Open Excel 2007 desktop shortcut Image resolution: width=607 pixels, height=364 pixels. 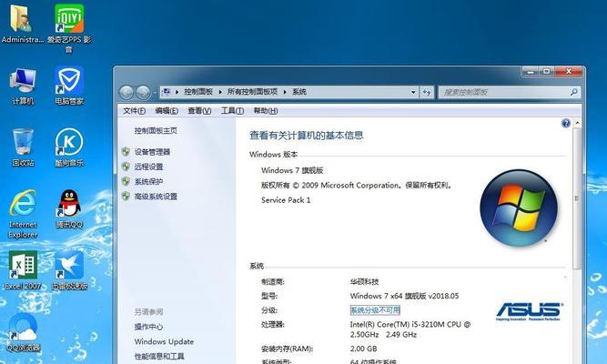tap(23, 270)
